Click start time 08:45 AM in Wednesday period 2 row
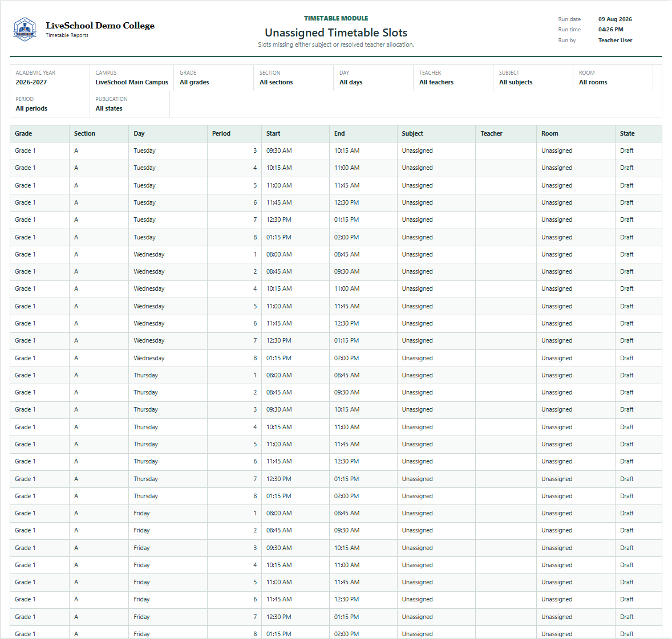This screenshot has width=672, height=639. point(279,271)
